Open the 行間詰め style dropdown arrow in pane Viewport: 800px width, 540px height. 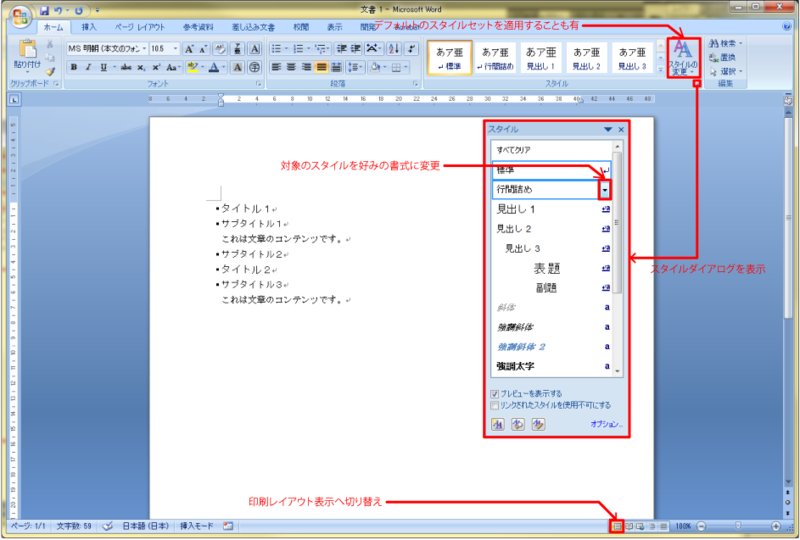605,190
